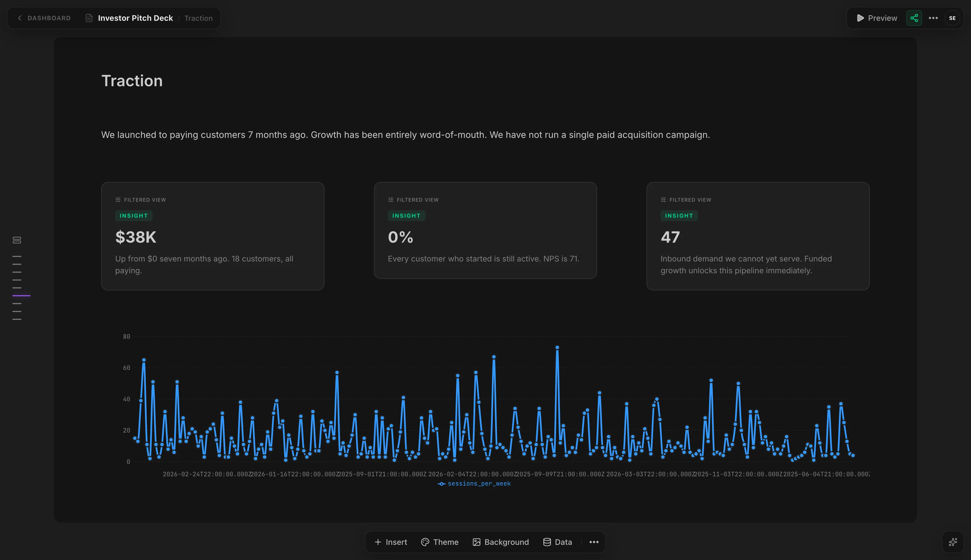The width and height of the screenshot is (971, 560).
Task: Click the 47 value
Action: tap(670, 237)
